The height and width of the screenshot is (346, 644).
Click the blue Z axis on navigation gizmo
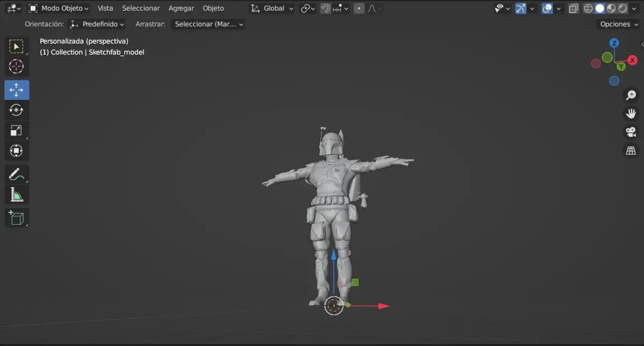614,43
